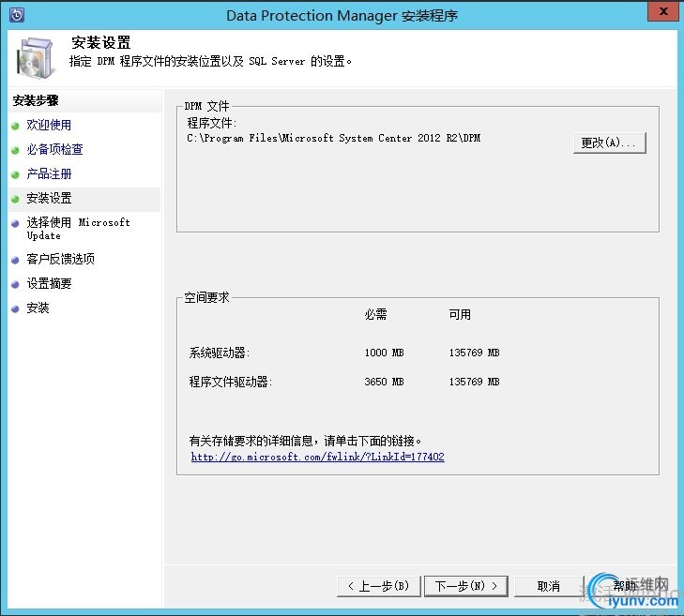Go to the 产品注册 step
The width and height of the screenshot is (684, 616).
(x=49, y=174)
